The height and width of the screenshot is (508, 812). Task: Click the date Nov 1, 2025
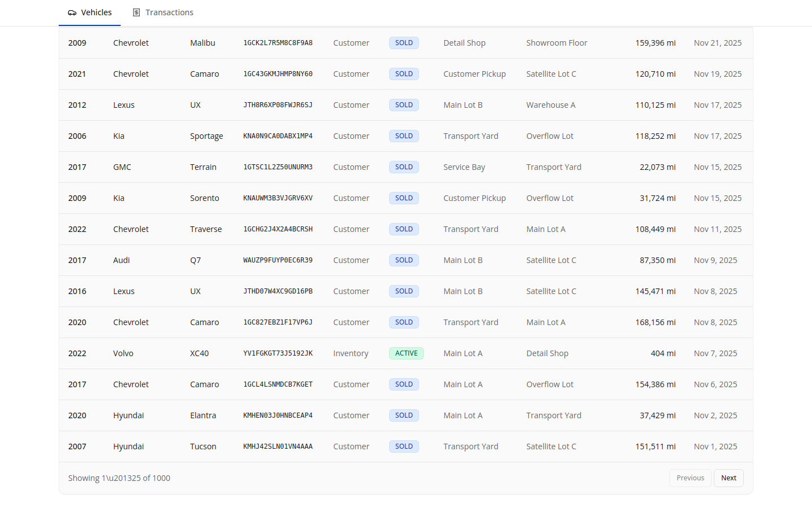click(x=716, y=446)
